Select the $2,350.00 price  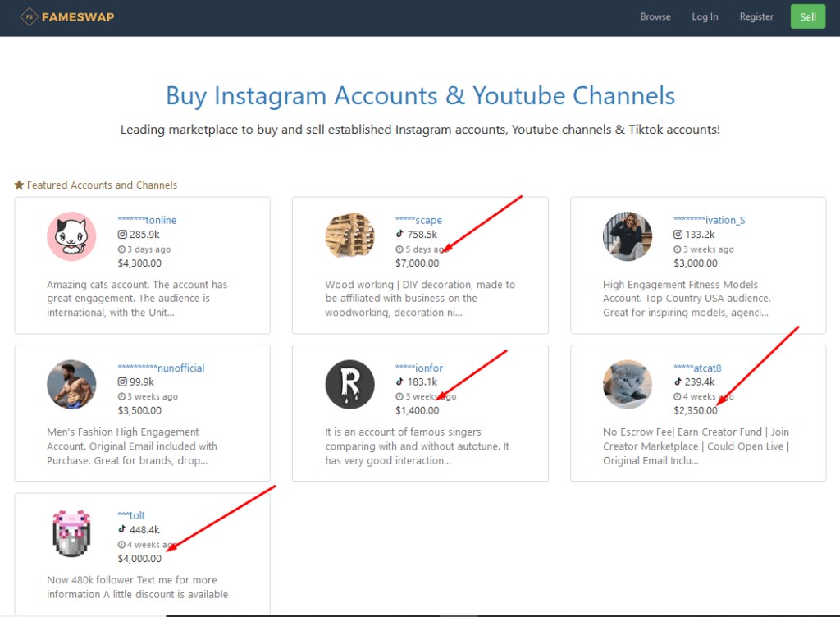pyautogui.click(x=696, y=411)
